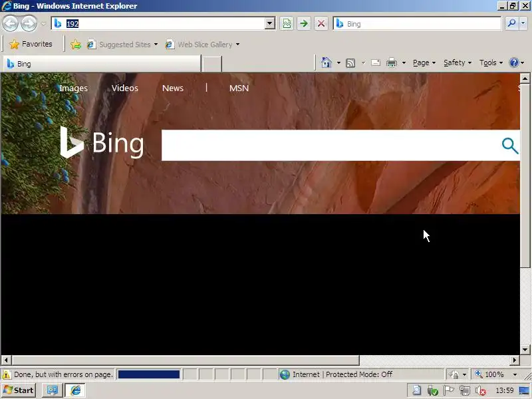Open the Safety menu
Viewport: 532px width, 399px height.
click(458, 63)
